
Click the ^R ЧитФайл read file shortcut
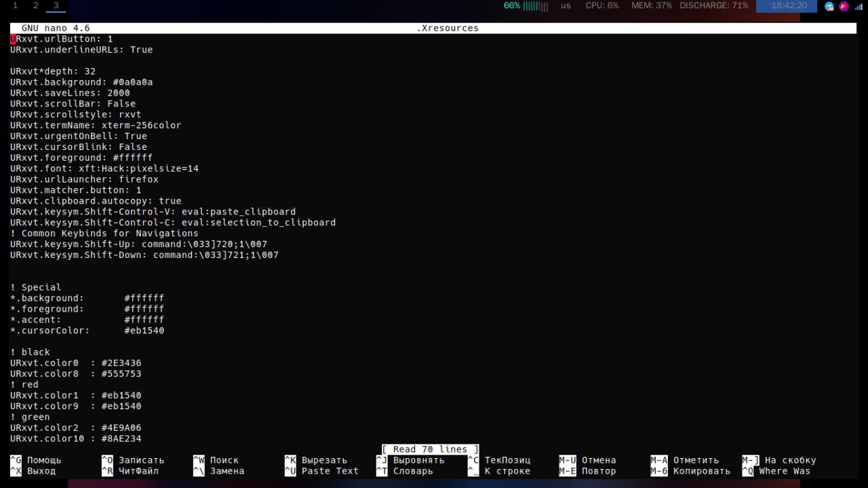130,471
